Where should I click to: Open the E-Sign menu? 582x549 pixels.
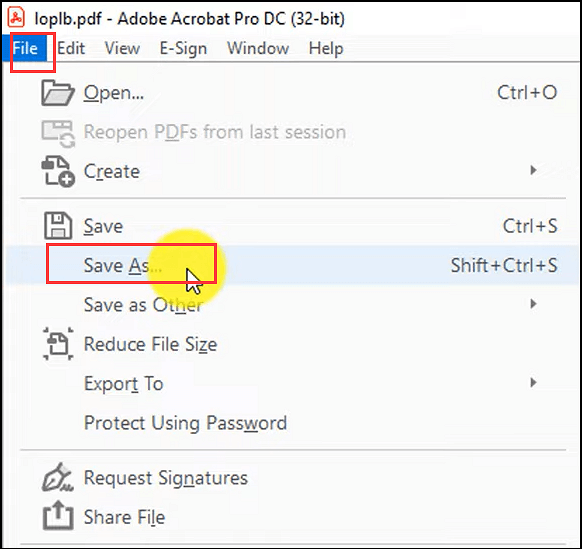[183, 49]
